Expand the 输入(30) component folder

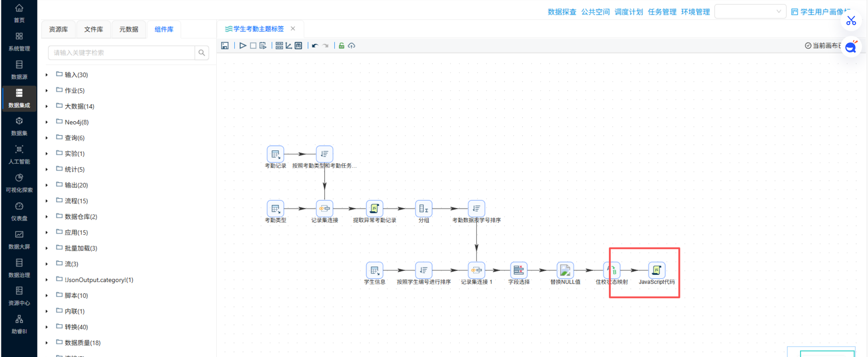tap(47, 75)
